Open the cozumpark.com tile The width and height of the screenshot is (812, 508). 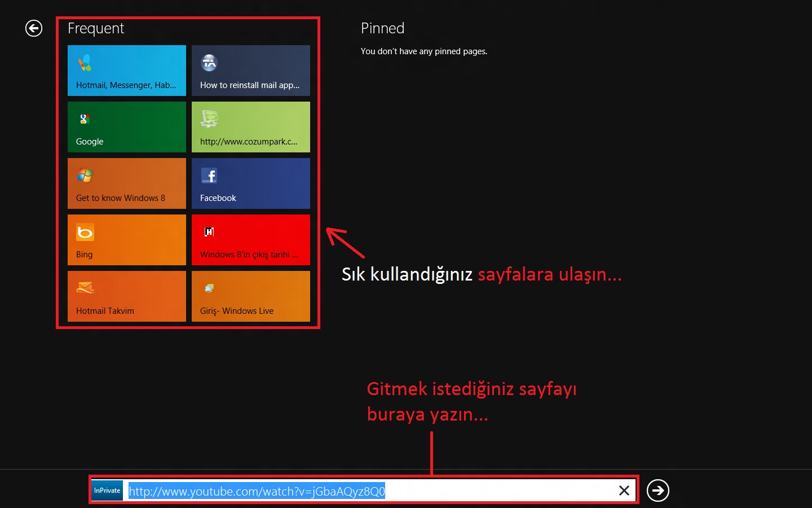coord(251,127)
